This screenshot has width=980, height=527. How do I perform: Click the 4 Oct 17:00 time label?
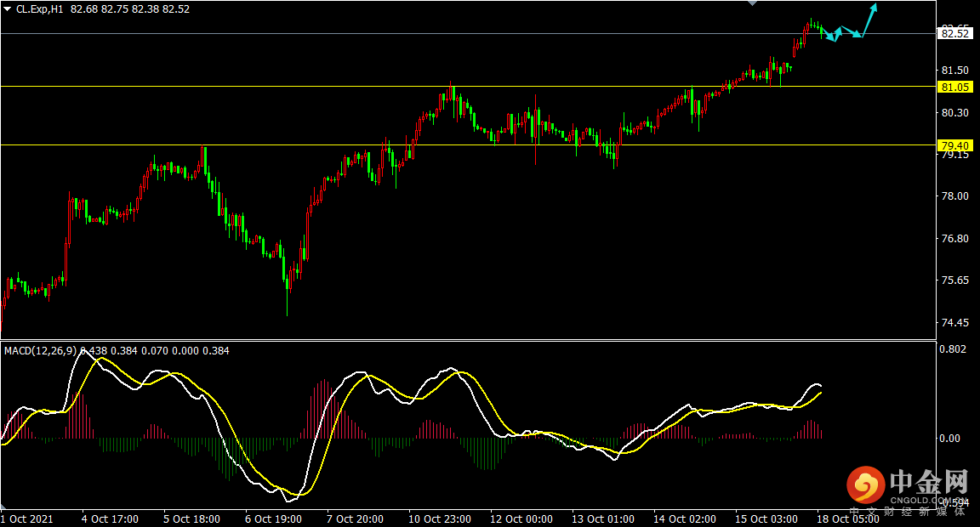pos(110,518)
